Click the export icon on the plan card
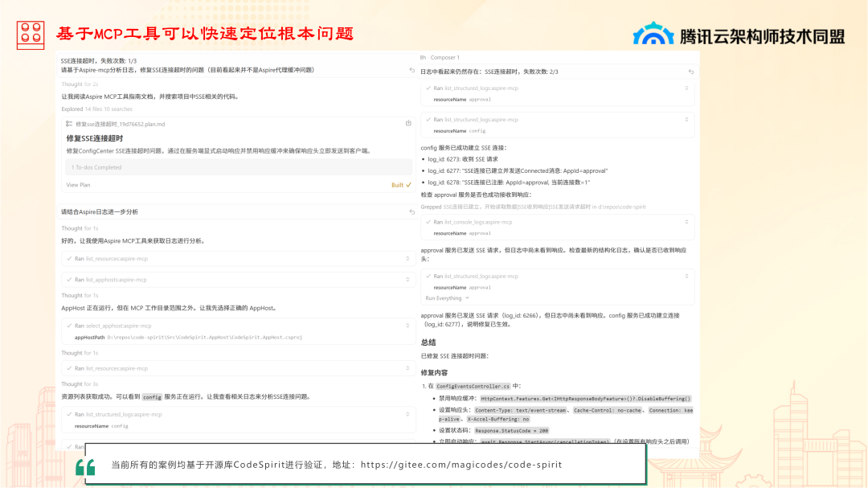This screenshot has height=488, width=868. pyautogui.click(x=408, y=123)
